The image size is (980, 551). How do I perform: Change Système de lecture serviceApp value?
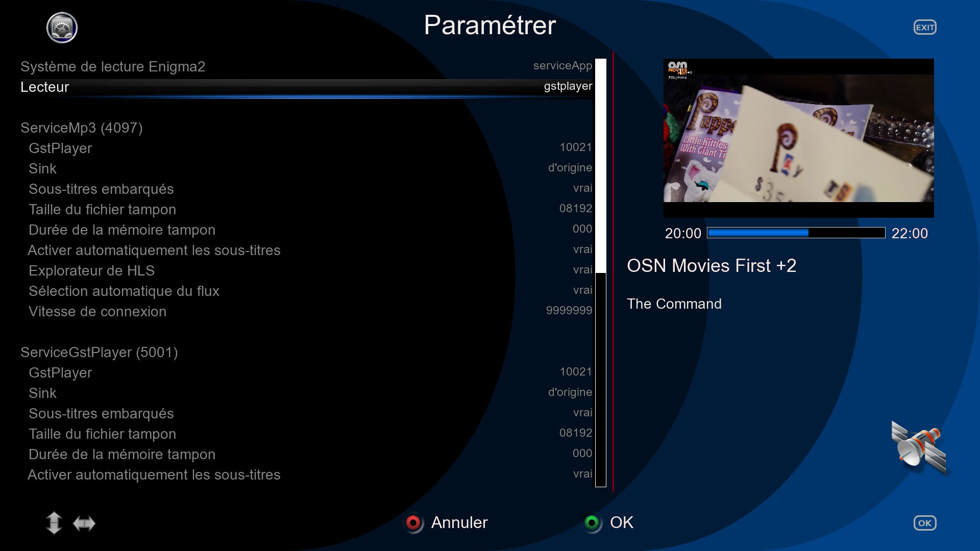point(562,66)
